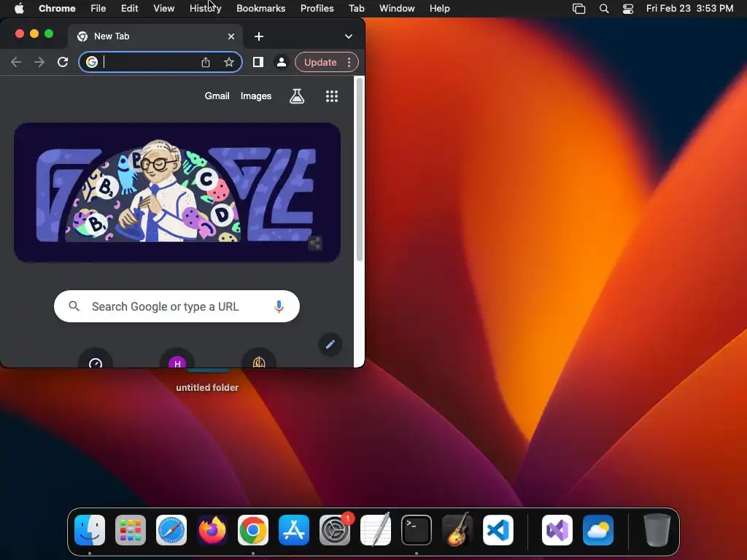
Task: Click the Stage Manager menu bar icon
Action: [x=578, y=9]
